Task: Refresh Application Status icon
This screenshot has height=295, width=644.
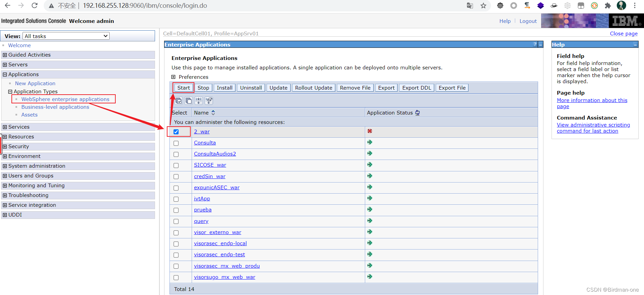Action: (417, 113)
